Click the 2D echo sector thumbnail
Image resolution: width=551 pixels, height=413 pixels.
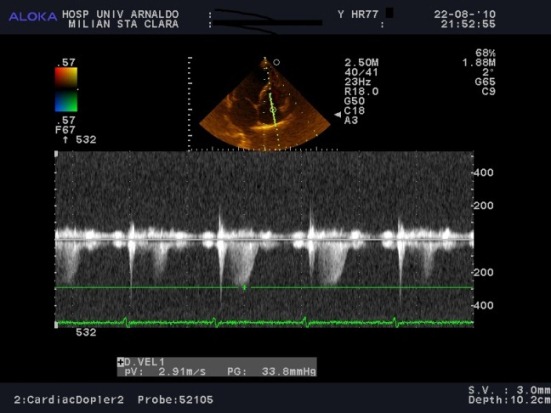point(265,104)
